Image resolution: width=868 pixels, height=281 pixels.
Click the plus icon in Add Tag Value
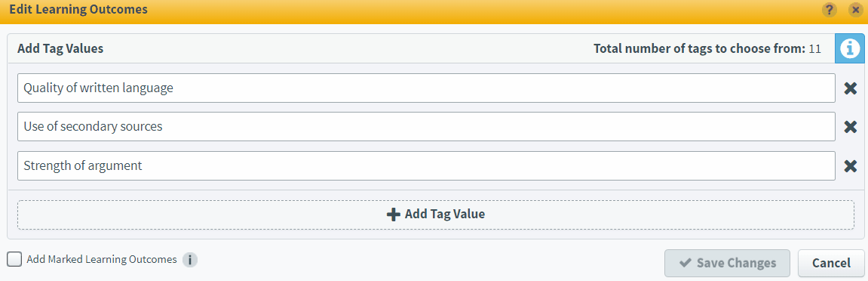(x=393, y=215)
